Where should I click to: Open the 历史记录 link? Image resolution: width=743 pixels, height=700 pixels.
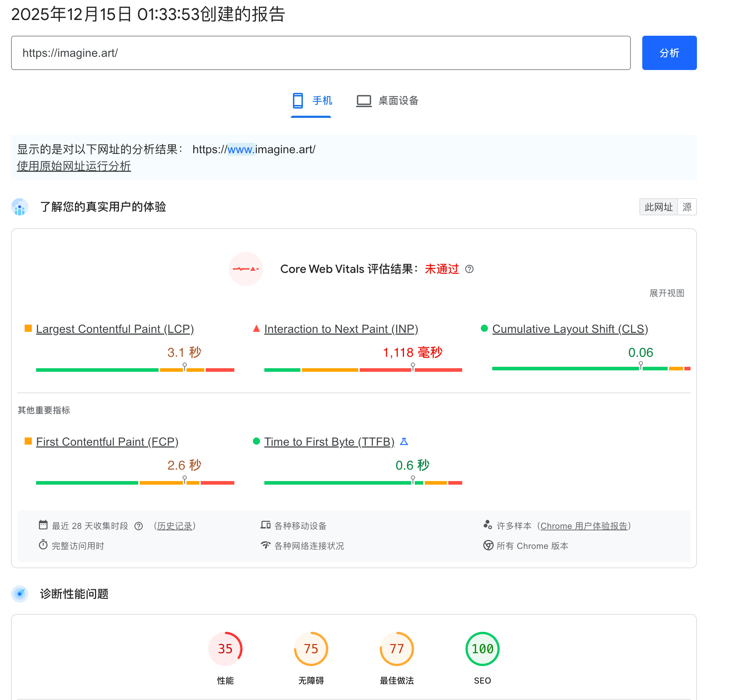[174, 526]
